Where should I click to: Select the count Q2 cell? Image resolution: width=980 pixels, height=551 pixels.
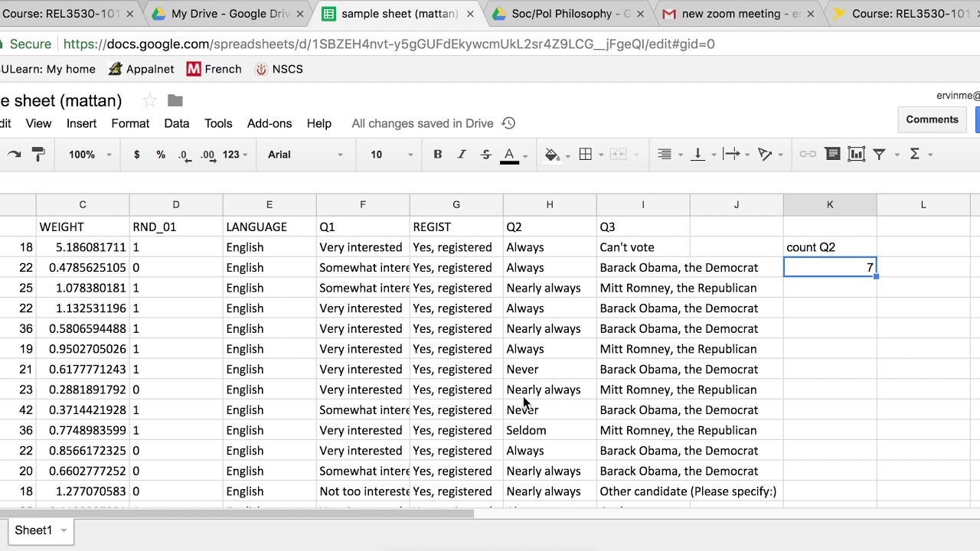coord(830,247)
